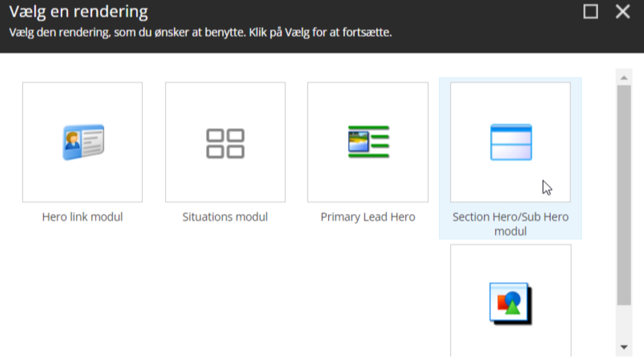Click the Section Hero/Sub Hero modul caption
The width and height of the screenshot is (644, 362).
coord(510,224)
